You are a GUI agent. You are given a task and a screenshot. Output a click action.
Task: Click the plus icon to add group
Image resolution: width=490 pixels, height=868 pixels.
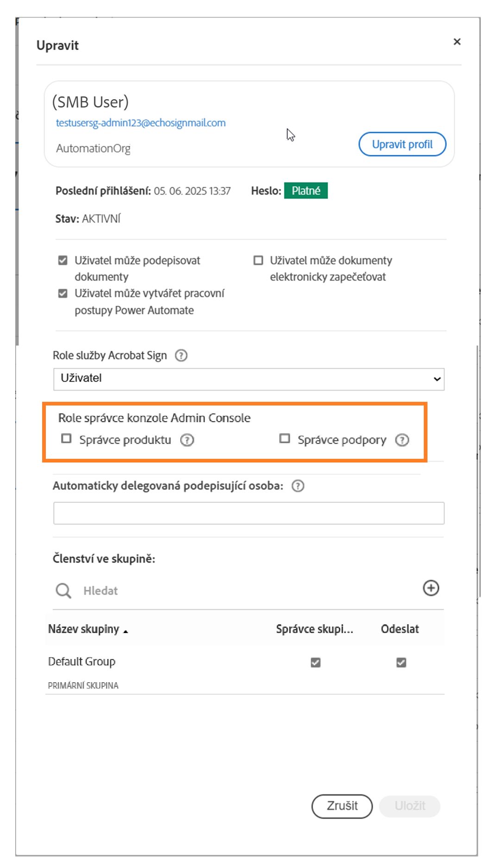point(431,588)
